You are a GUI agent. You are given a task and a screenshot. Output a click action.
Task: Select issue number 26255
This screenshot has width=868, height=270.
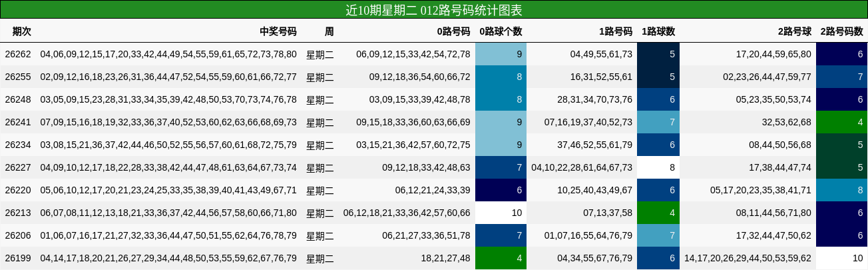point(18,77)
